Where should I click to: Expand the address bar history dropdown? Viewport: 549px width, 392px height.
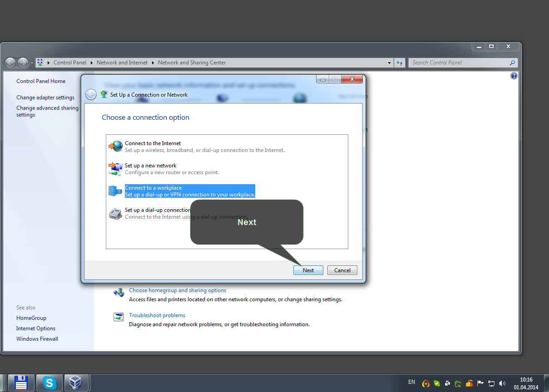pyautogui.click(x=389, y=63)
